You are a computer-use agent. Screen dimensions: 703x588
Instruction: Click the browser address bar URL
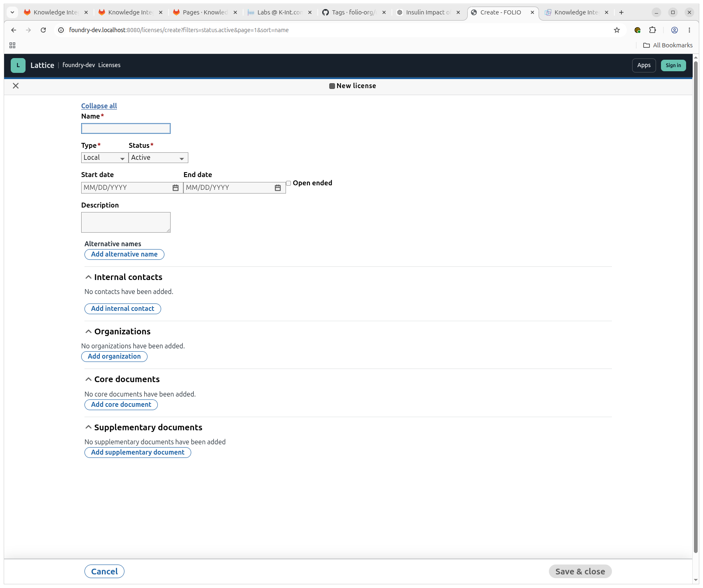[179, 30]
